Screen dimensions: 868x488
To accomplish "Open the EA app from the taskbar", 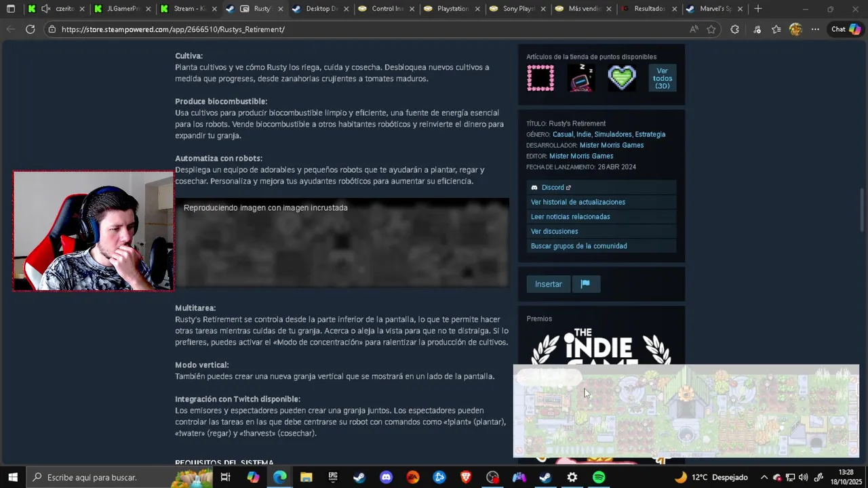I will pos(412,477).
